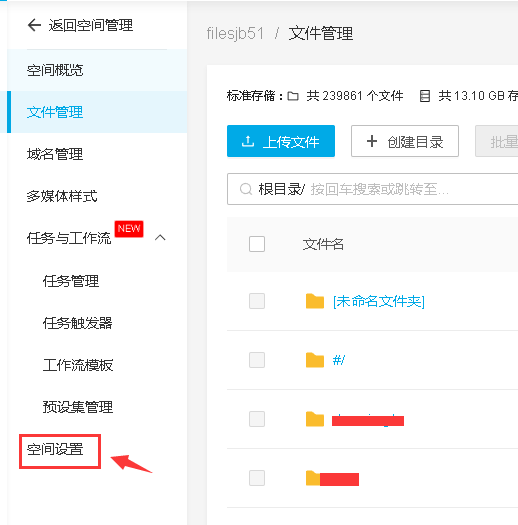Click the folder icon next to #/

(315, 360)
